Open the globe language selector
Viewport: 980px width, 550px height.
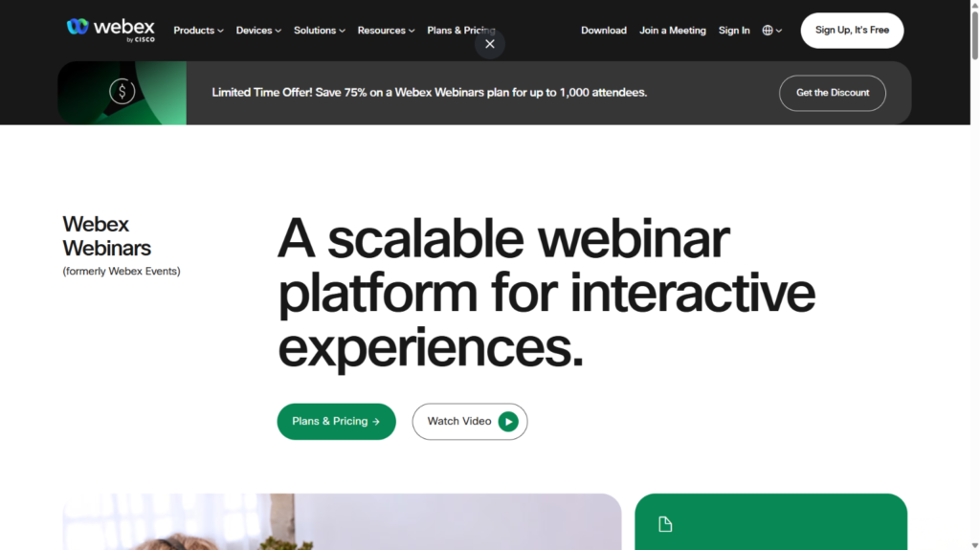pyautogui.click(x=772, y=30)
